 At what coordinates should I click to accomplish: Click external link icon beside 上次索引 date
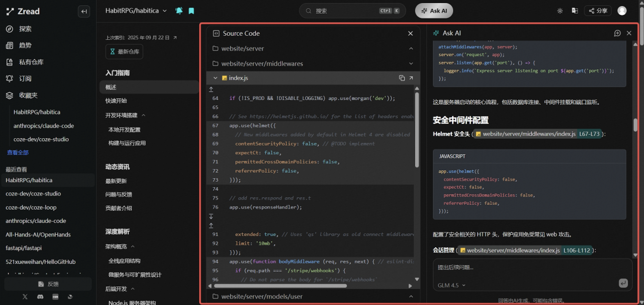[x=175, y=38]
